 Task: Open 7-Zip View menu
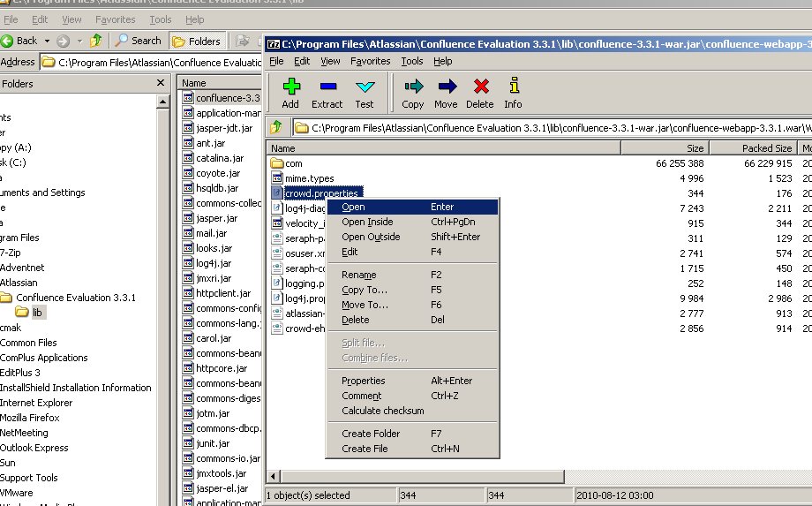click(330, 61)
